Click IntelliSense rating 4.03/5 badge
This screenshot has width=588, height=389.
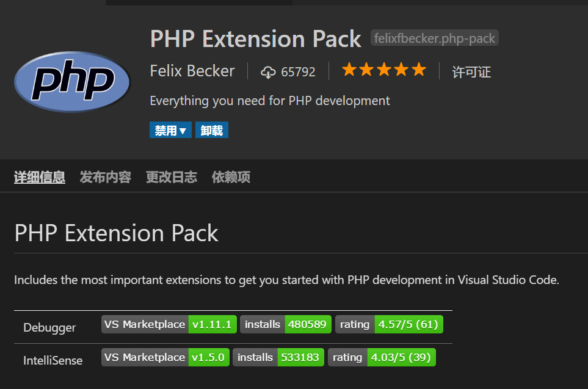click(x=382, y=357)
